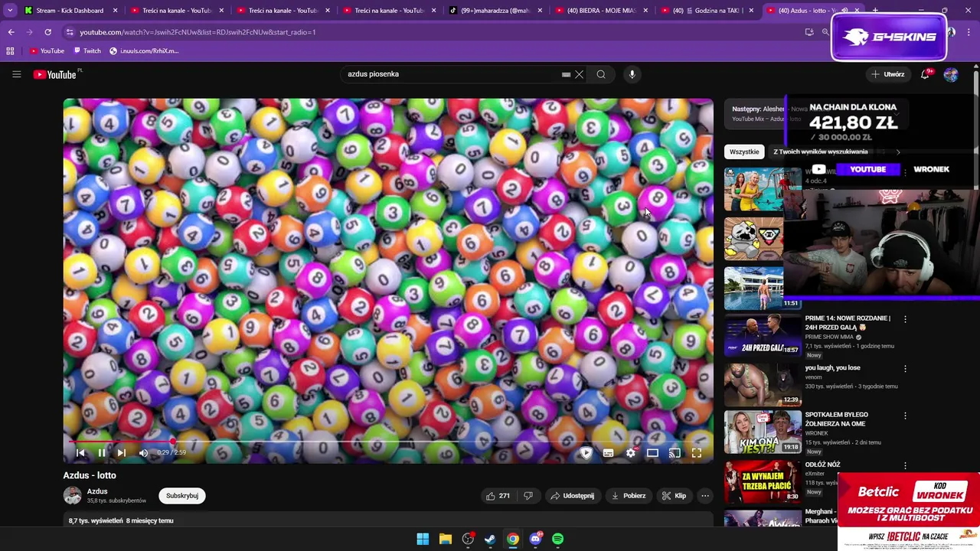Go back in the browser
Image resolution: width=980 pixels, height=551 pixels.
pyautogui.click(x=11, y=32)
